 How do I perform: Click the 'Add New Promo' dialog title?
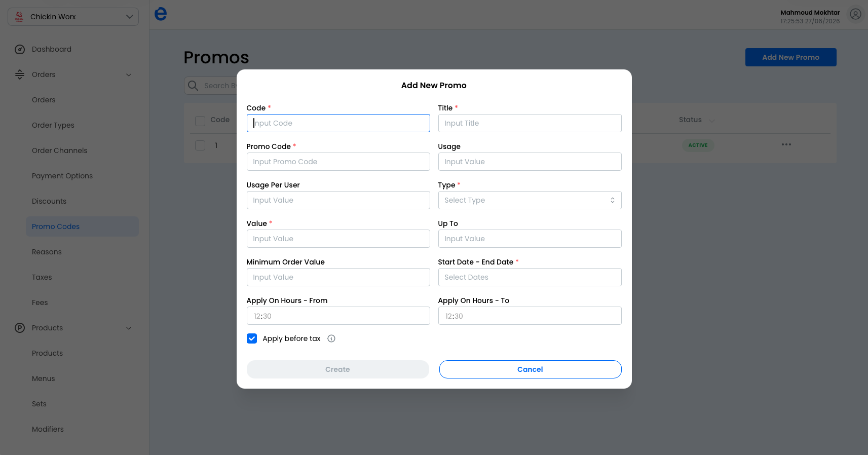click(434, 86)
